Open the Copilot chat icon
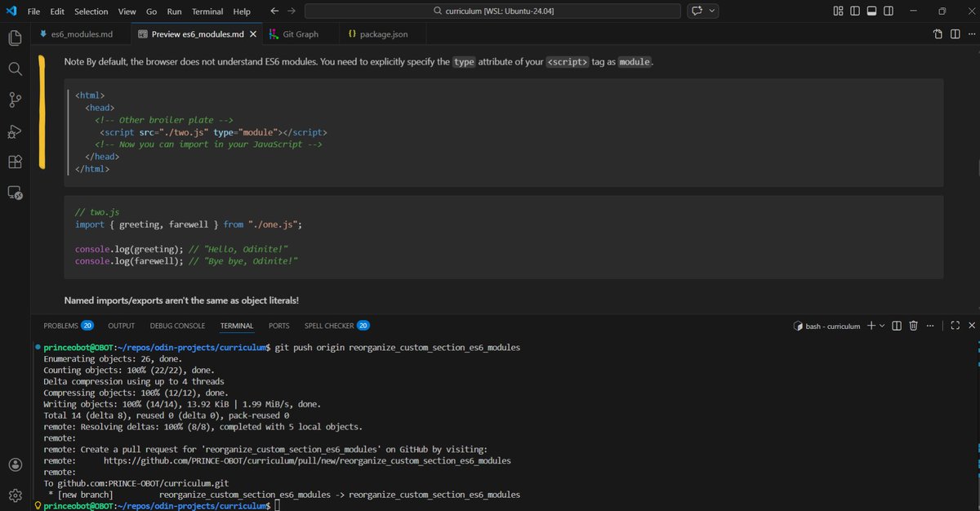This screenshot has height=511, width=980. 697,11
